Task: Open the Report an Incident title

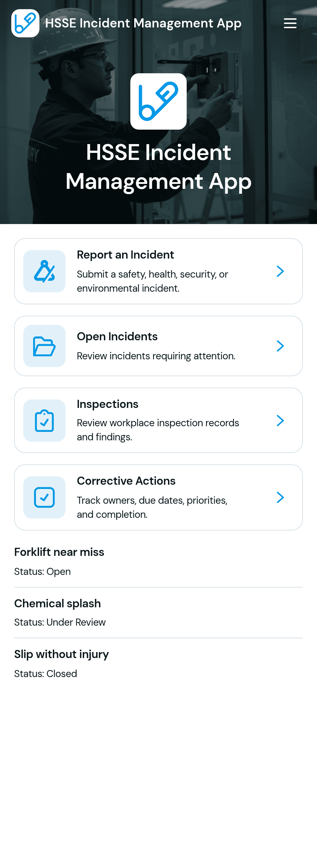Action: point(125,255)
